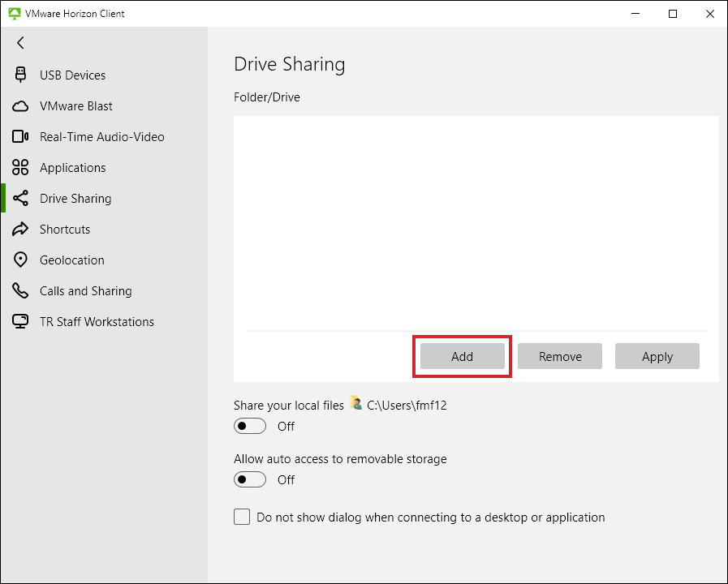Click the Applications grid icon

point(20,167)
